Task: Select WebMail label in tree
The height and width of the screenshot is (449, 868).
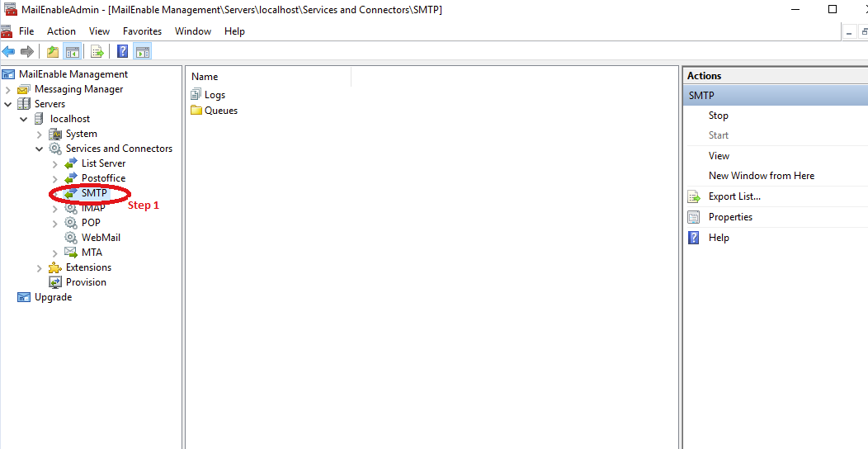Action: coord(101,238)
